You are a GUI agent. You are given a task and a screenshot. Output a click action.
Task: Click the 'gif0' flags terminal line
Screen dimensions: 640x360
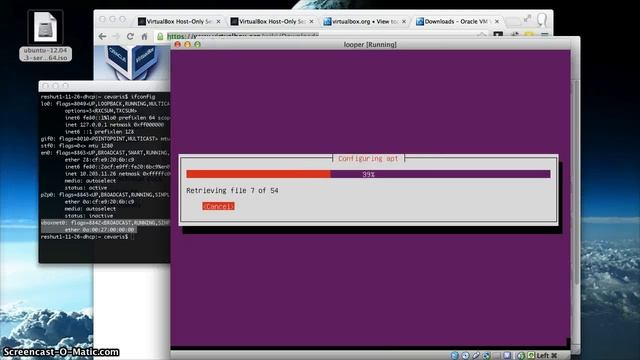click(105, 139)
